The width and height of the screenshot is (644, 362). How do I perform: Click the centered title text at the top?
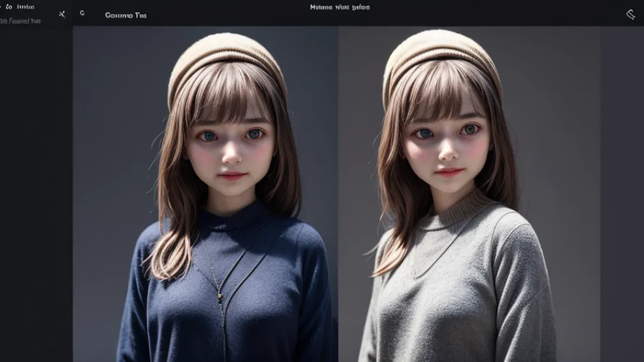[339, 8]
